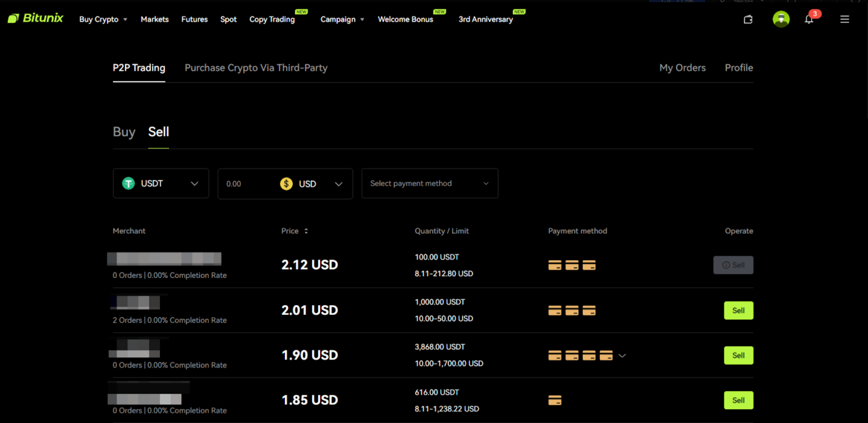Click the payment card icon for 1.85 USD
Viewport: 868px width, 423px height.
coord(555,401)
